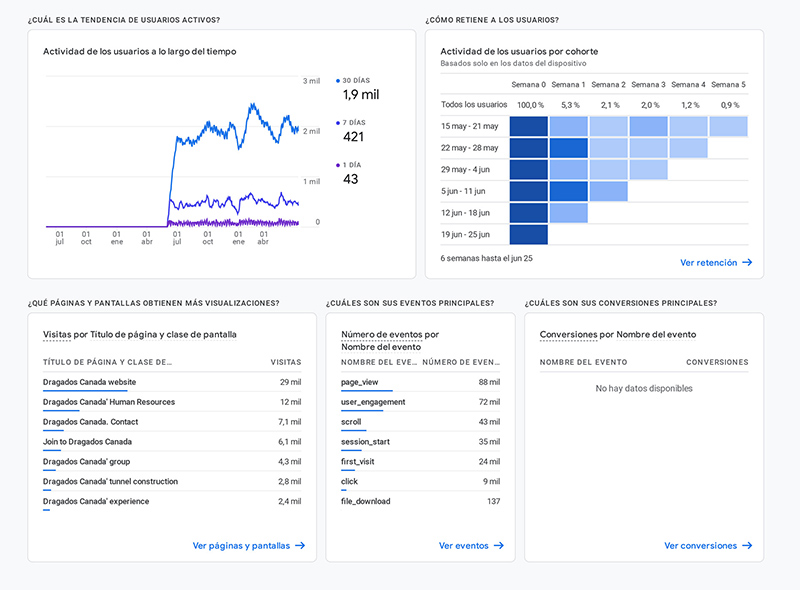The image size is (800, 590).
Task: Click the arrow icon next to Ver eventos
Action: pos(498,546)
